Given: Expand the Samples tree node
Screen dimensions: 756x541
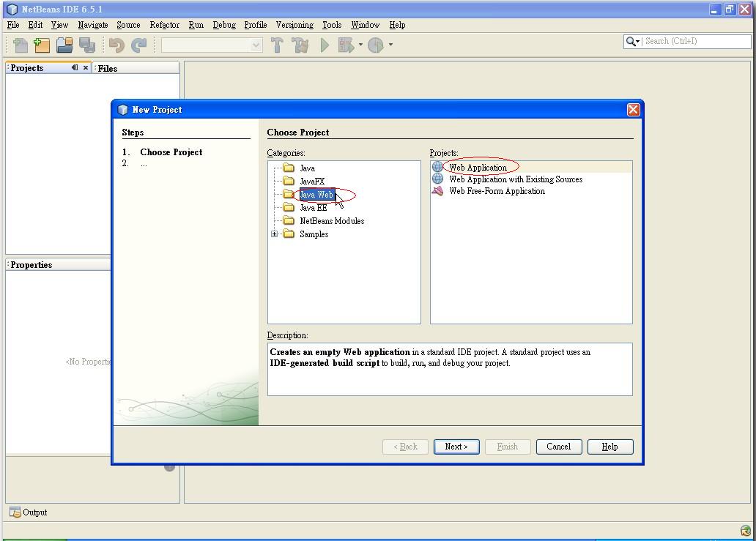Looking at the screenshot, I should point(274,234).
